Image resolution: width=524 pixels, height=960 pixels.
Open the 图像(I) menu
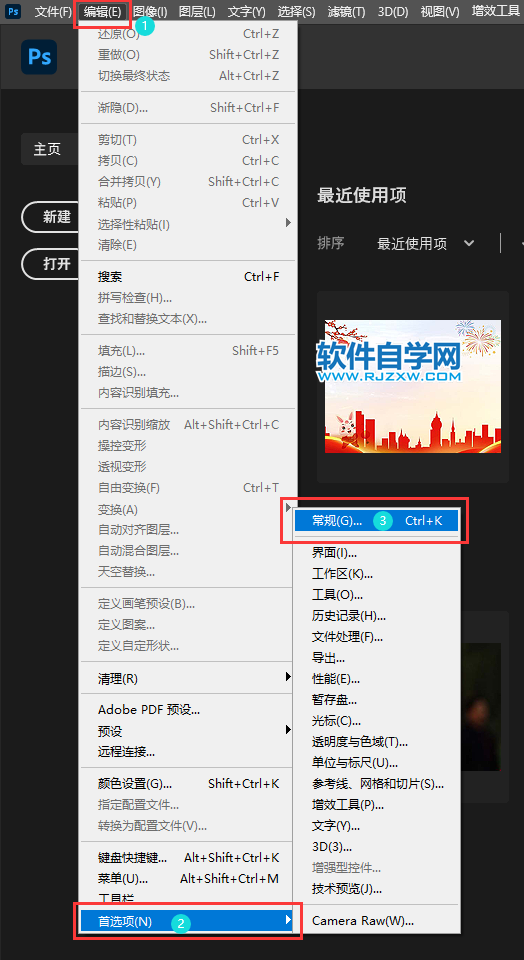[150, 11]
